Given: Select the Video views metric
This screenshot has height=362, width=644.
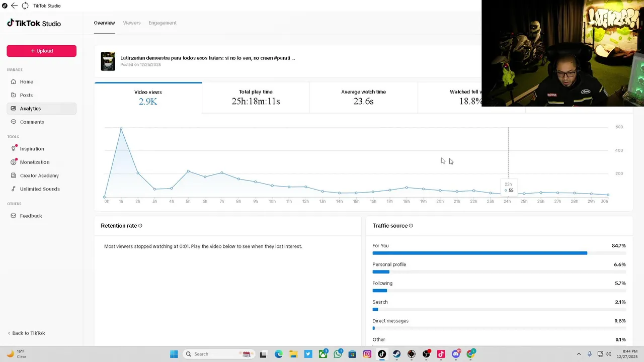Looking at the screenshot, I should 148,98.
